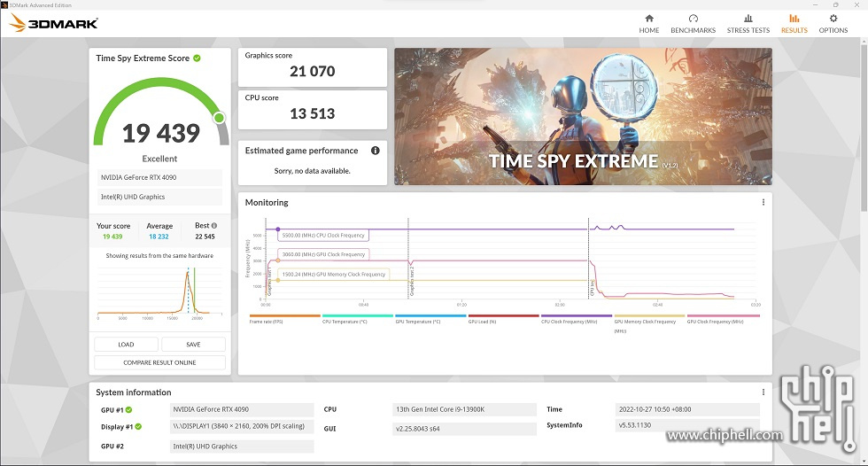The width and height of the screenshot is (868, 466).
Task: Click the Time Spy Extreme banner image
Action: point(583,116)
